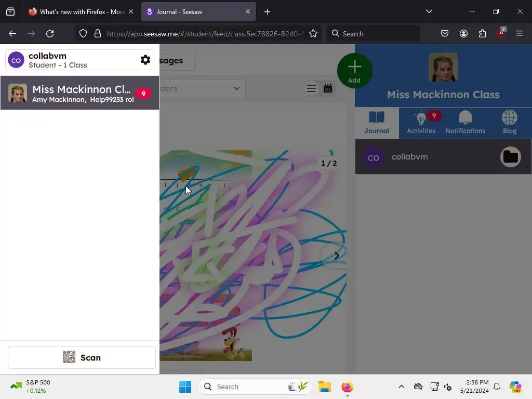The image size is (532, 399).
Task: Open the Blog tab
Action: [x=510, y=123]
